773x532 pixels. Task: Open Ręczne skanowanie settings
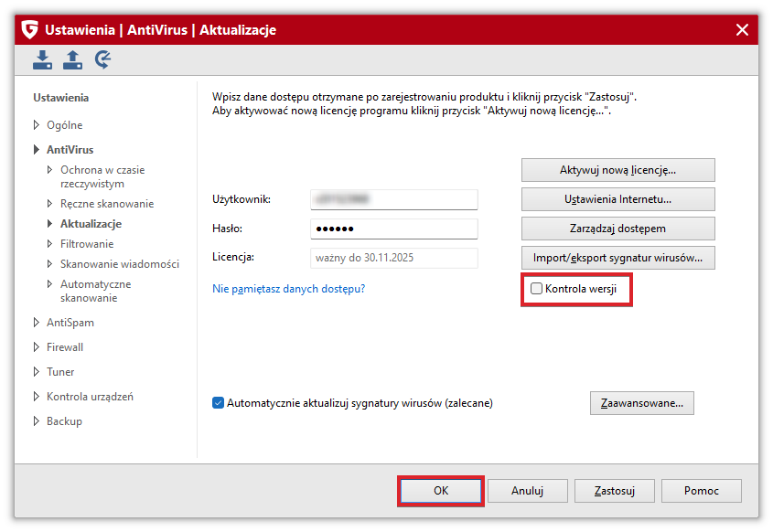click(x=107, y=204)
